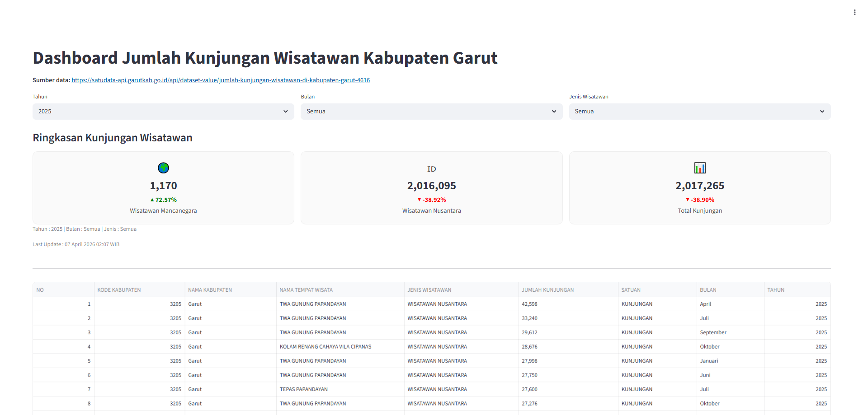Viewport: 868px width, 415px height.
Task: Select the Juni month cell
Action: pos(730,375)
